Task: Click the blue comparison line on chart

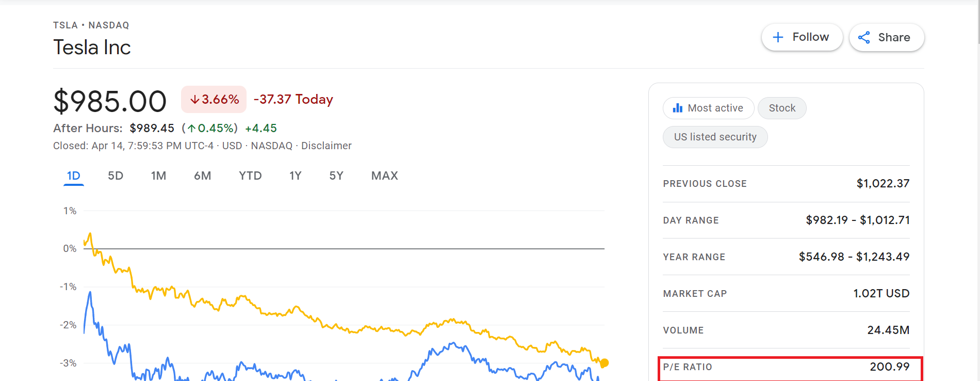Action: pos(453,344)
